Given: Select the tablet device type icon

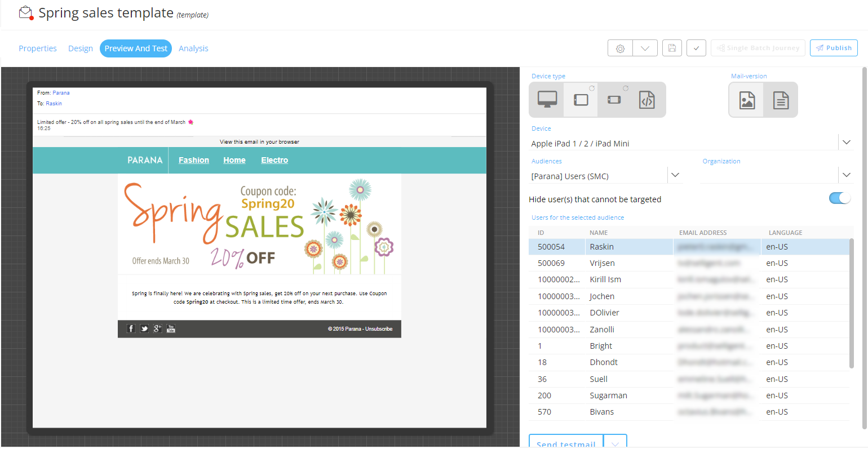Looking at the screenshot, I should 581,100.
